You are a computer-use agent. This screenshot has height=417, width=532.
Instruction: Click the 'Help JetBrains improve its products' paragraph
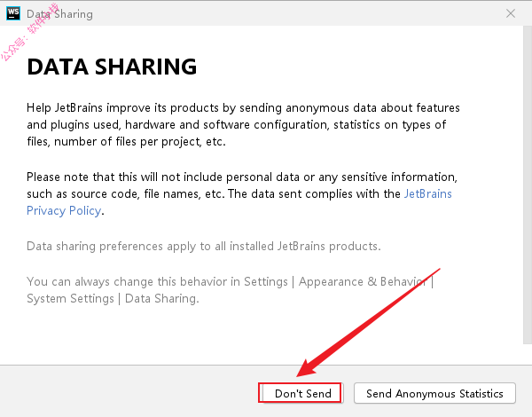243,124
